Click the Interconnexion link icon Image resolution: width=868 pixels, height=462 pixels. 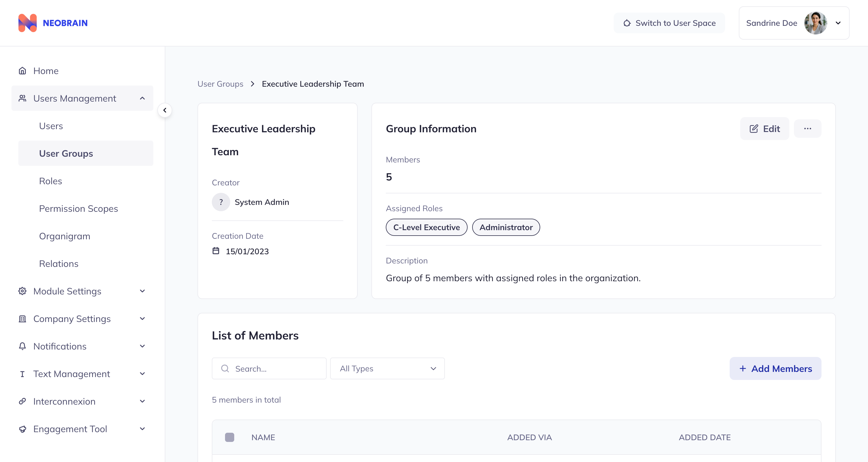pyautogui.click(x=22, y=401)
